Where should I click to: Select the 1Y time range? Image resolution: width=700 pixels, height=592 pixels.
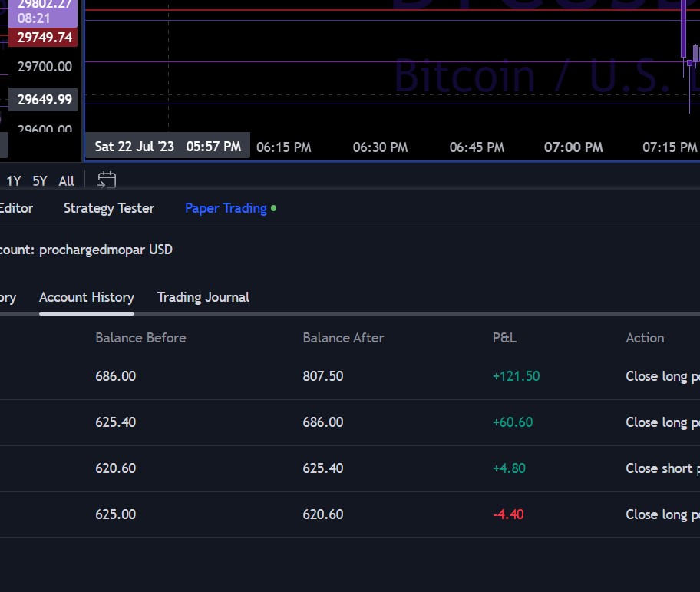point(14,181)
